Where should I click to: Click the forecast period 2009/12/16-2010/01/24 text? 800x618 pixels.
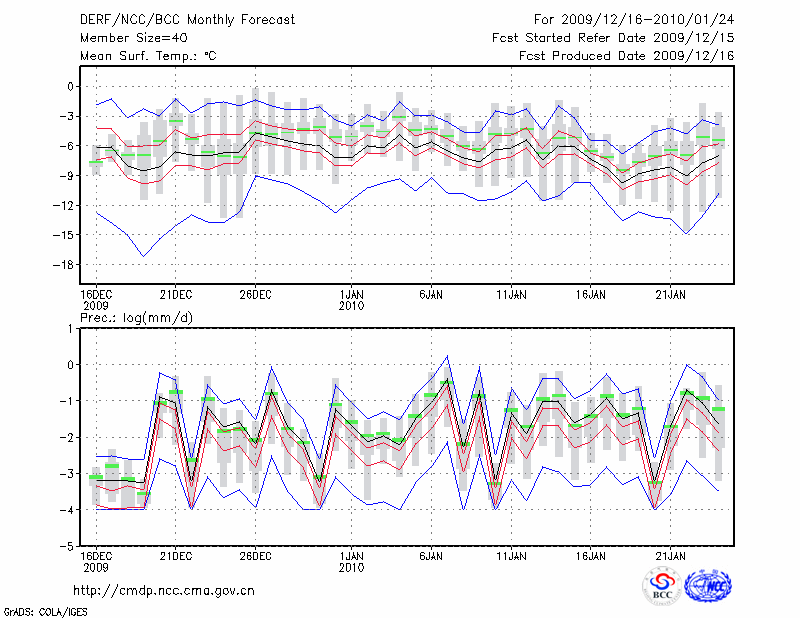(x=634, y=20)
